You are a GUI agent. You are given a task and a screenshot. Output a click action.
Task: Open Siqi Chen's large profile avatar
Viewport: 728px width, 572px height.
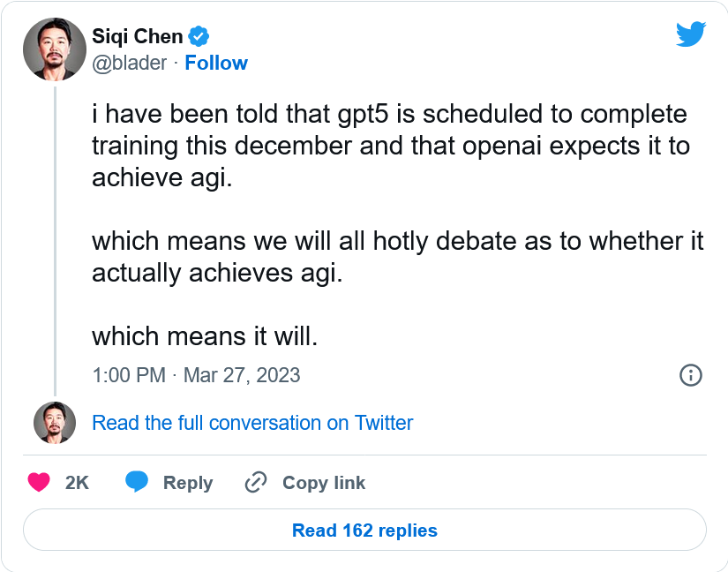click(54, 49)
